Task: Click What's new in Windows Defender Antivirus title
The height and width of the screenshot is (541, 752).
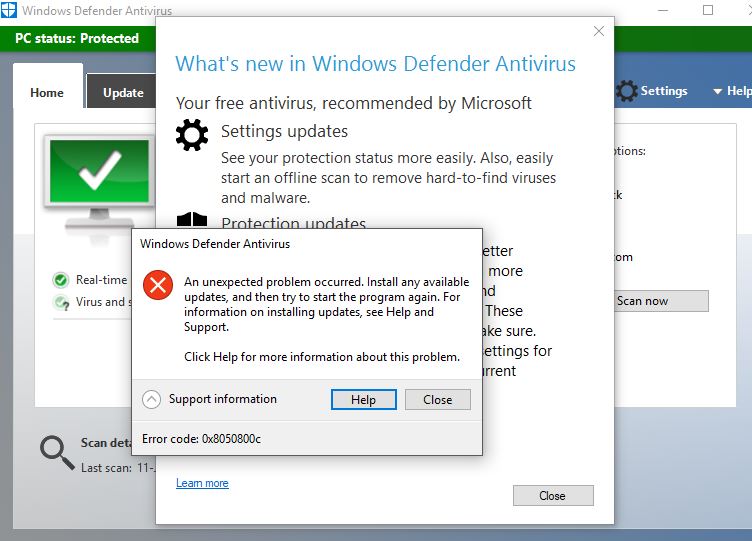Action: pyautogui.click(x=376, y=64)
